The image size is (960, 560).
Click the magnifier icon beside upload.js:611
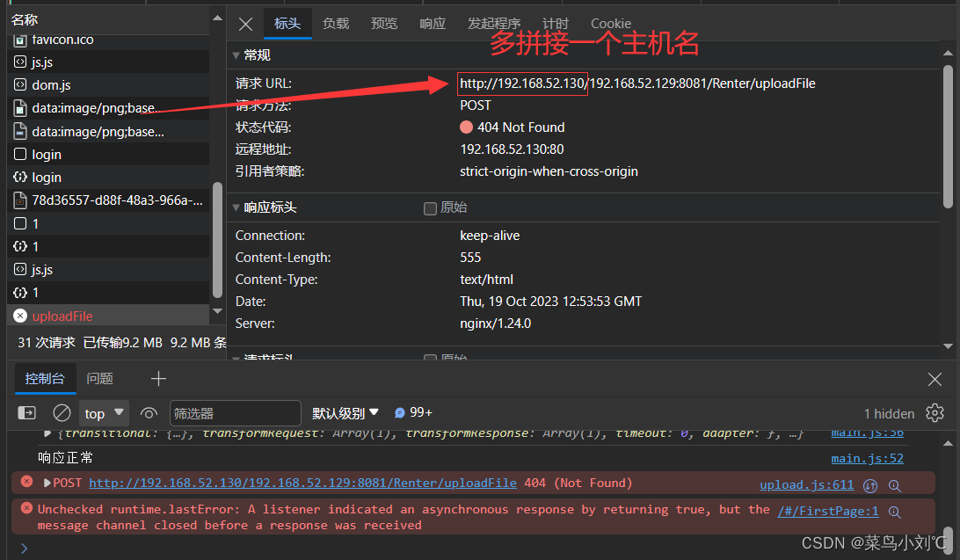pyautogui.click(x=895, y=484)
